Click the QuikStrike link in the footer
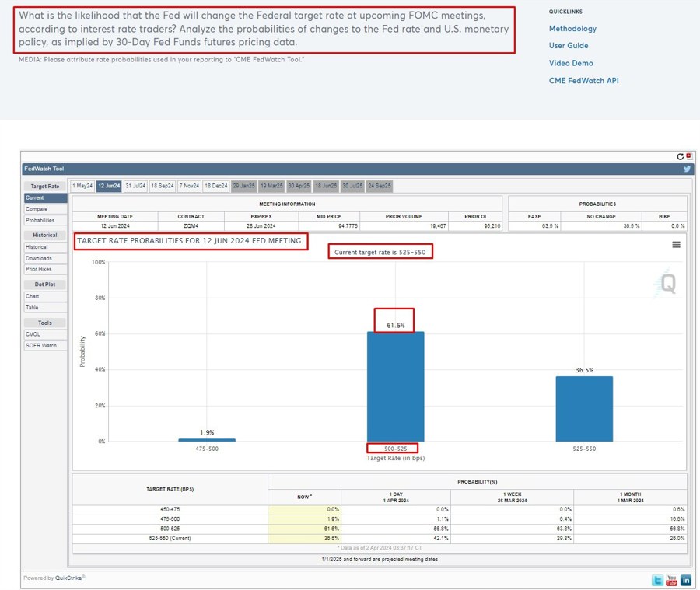 (69, 578)
